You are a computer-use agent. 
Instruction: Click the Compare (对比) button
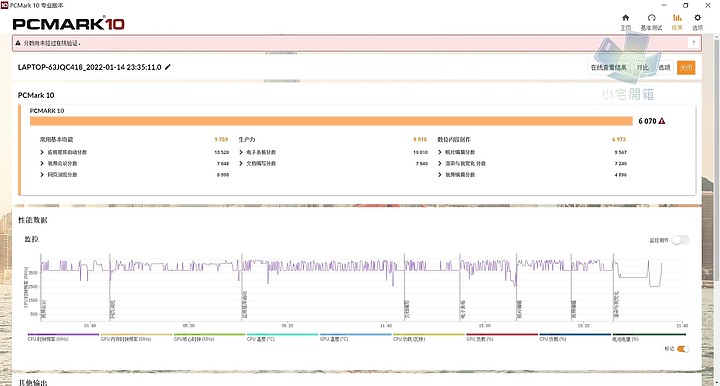coord(642,67)
